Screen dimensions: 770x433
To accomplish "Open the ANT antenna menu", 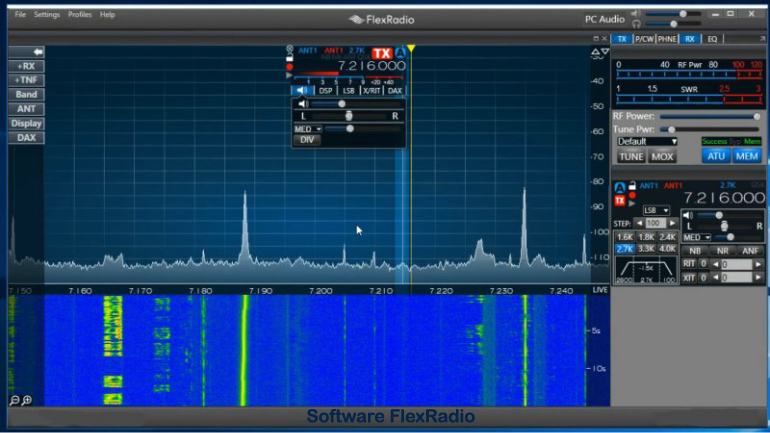I will point(26,109).
